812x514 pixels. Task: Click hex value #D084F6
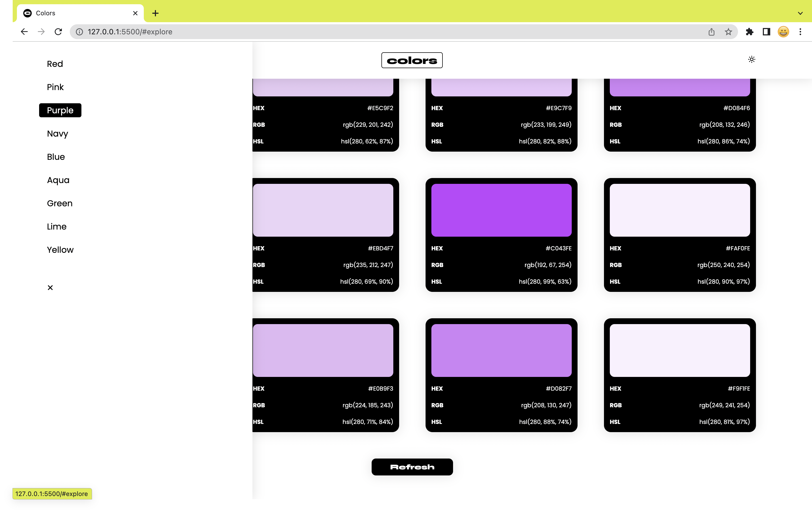(736, 108)
